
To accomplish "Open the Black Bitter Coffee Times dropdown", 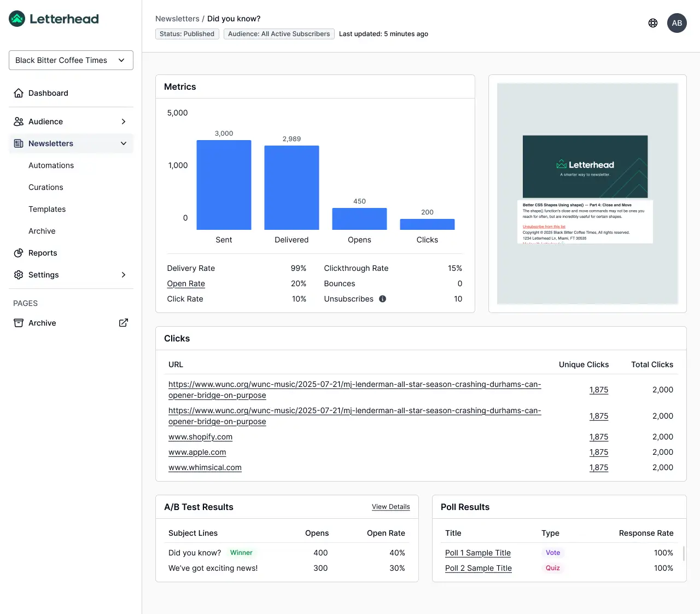I will click(x=71, y=60).
